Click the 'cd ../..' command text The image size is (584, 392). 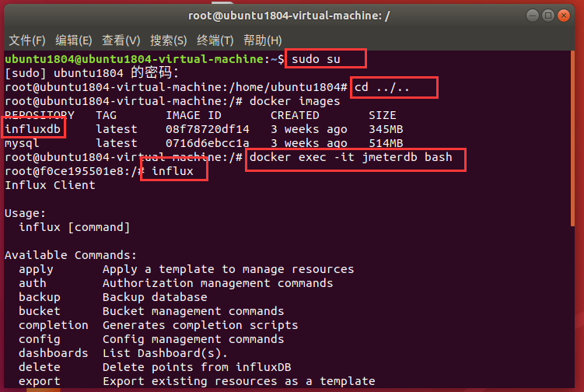pyautogui.click(x=382, y=87)
